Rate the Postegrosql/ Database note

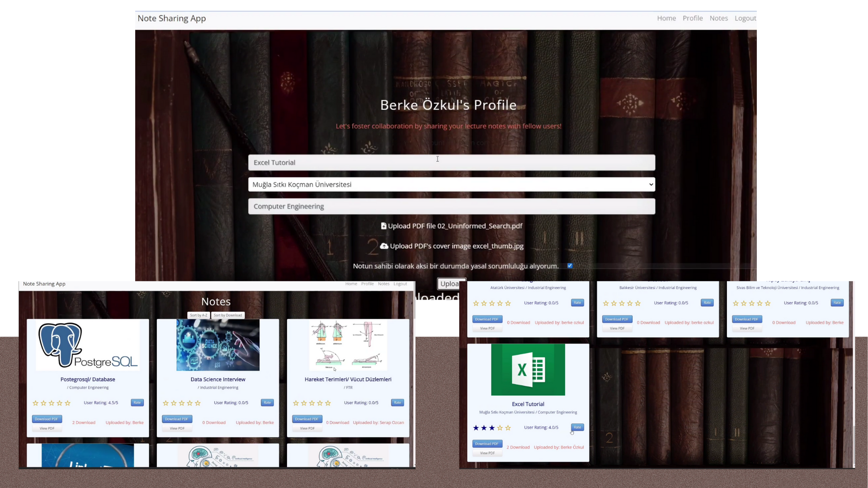click(x=137, y=403)
